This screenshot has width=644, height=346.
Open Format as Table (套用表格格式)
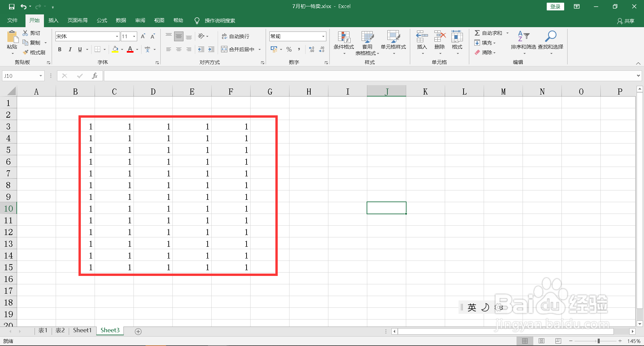tap(367, 43)
